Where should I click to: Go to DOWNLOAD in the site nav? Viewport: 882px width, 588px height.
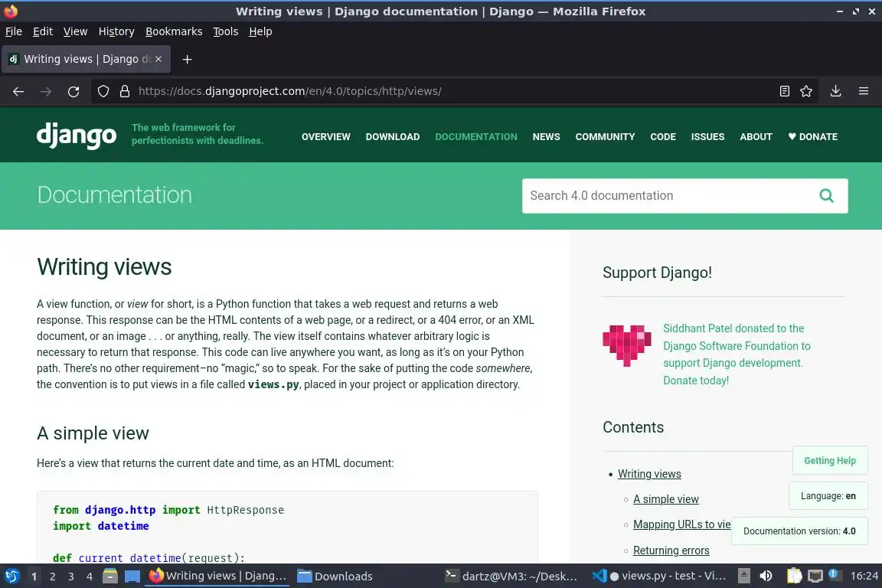(393, 137)
